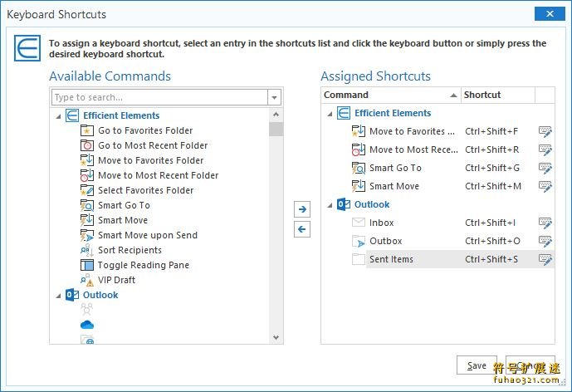Viewport: 572px width, 392px height.
Task: Click the Ctrl+Shift+I shortcut cell
Action: 490,223
